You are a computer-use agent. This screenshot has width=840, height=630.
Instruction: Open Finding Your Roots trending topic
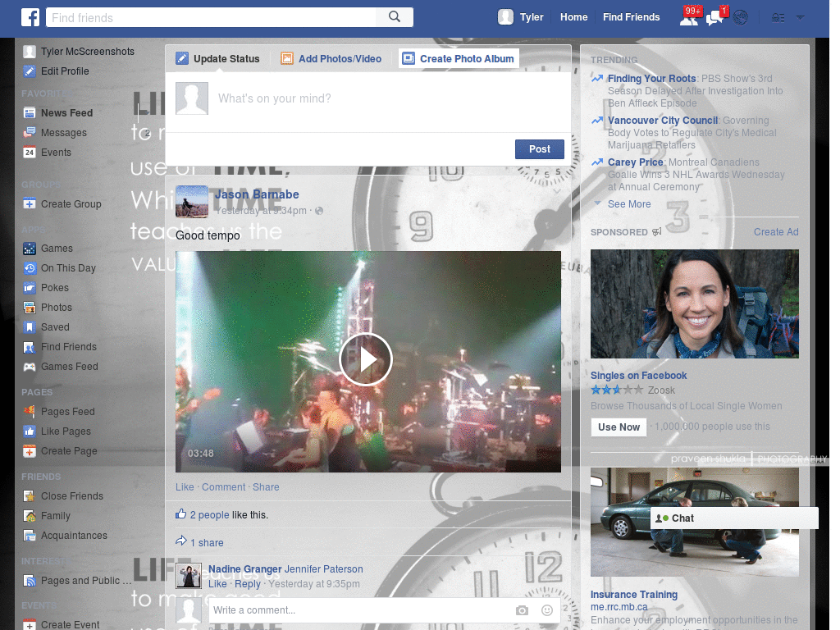point(651,79)
